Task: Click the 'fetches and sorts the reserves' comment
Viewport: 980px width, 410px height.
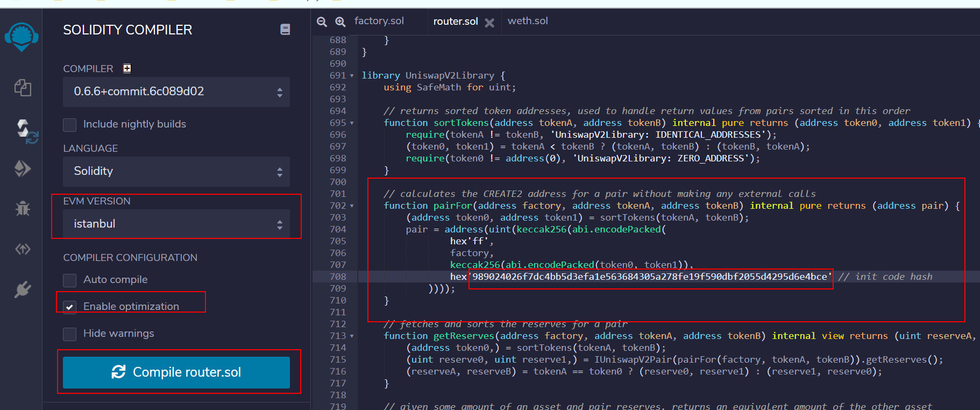Action: coord(506,324)
